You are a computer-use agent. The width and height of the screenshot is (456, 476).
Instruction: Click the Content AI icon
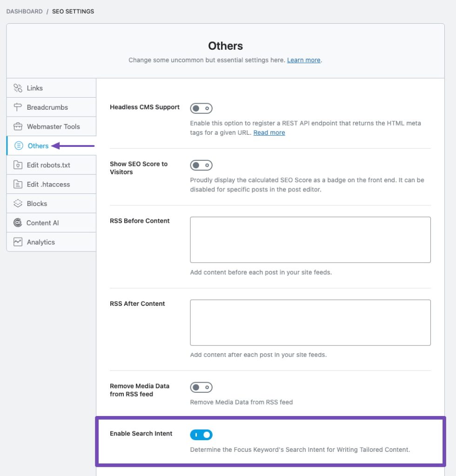(x=18, y=223)
